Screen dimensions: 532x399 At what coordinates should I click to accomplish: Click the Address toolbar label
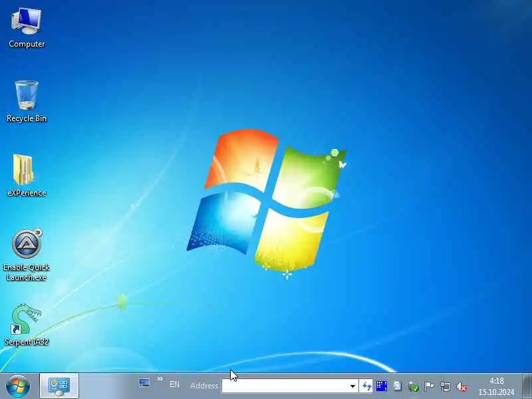(x=204, y=386)
